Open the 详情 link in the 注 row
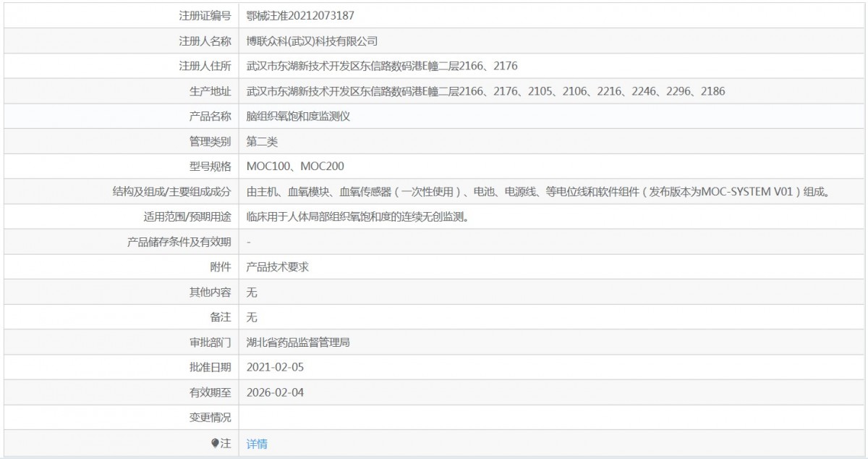The width and height of the screenshot is (868, 459). click(x=257, y=444)
